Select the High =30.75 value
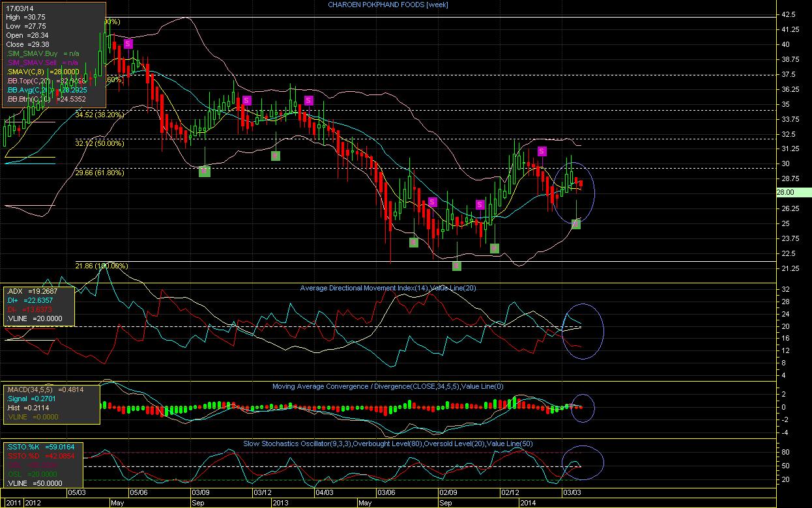Image resolution: width=812 pixels, height=508 pixels. pyautogui.click(x=27, y=18)
